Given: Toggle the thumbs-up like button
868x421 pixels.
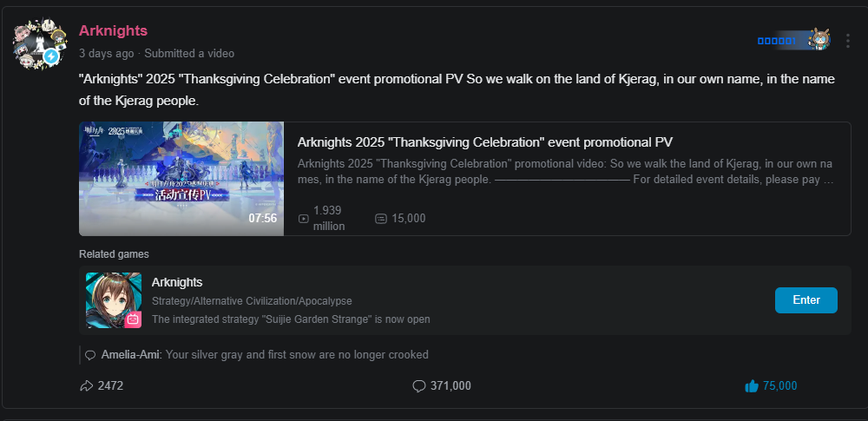Looking at the screenshot, I should [752, 386].
